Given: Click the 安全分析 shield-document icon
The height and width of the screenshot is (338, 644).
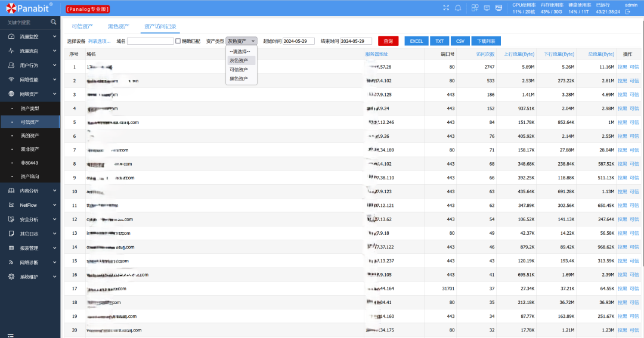Looking at the screenshot, I should [11, 219].
